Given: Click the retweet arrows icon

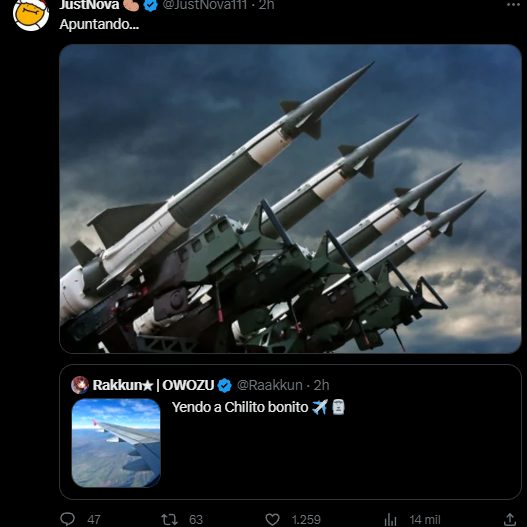Looking at the screenshot, I should [x=169, y=519].
